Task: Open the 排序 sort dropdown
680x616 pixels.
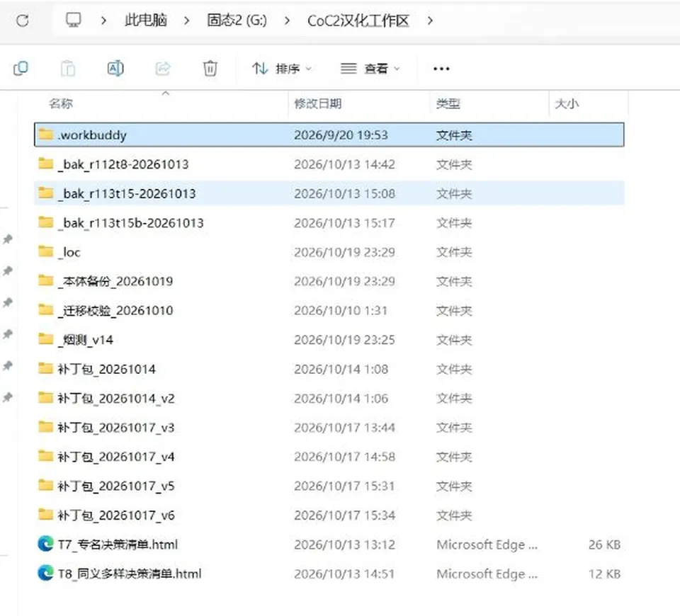Action: (x=282, y=69)
